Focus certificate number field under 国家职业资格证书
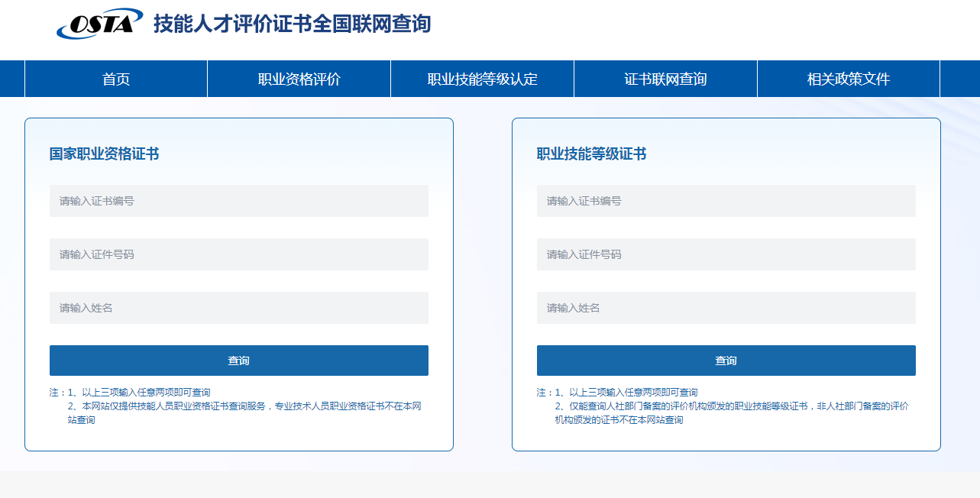980x498 pixels. coord(238,201)
